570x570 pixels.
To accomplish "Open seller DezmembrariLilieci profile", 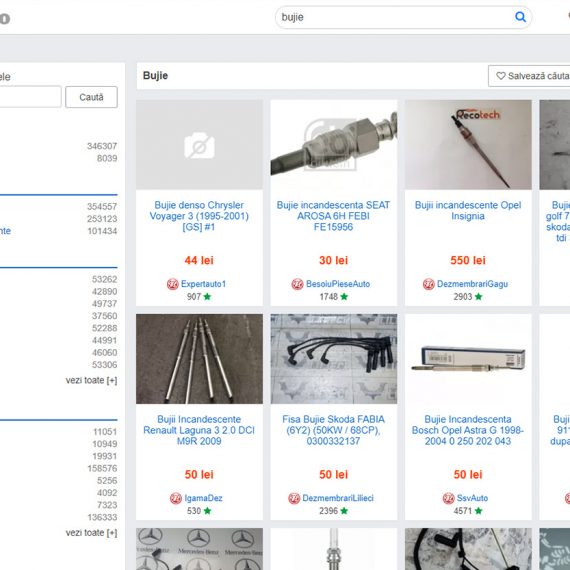I will point(338,498).
